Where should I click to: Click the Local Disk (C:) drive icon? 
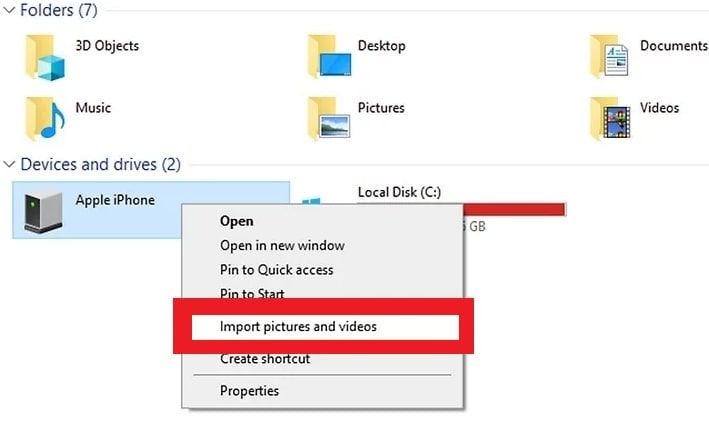311,201
